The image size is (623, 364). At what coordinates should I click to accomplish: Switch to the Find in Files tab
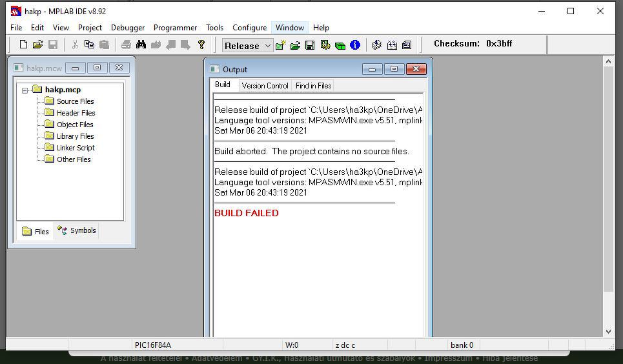point(313,85)
